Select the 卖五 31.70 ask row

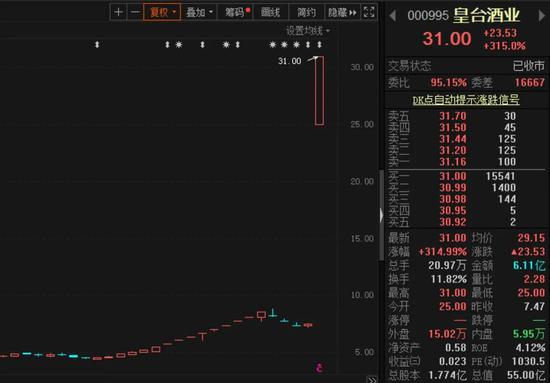click(x=465, y=116)
